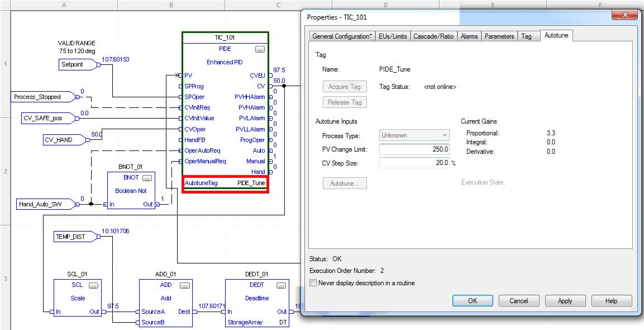
Task: Click the OperManualReq pin on TIC_101
Action: coord(180,161)
